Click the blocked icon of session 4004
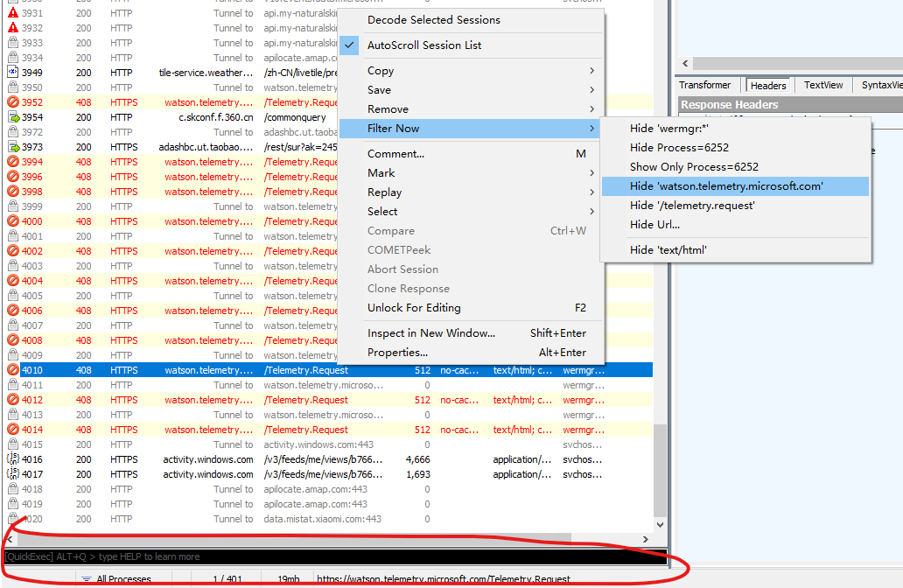The image size is (903, 588). (x=12, y=281)
